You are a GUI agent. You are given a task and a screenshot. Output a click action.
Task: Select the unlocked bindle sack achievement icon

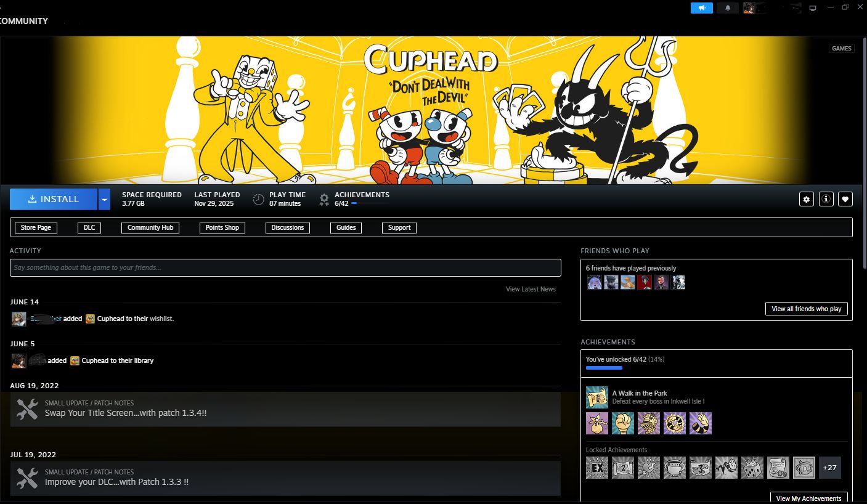pos(597,423)
